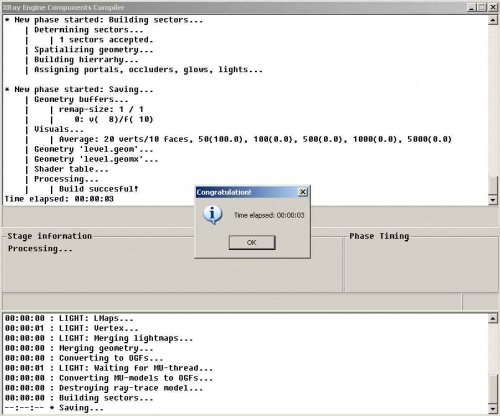
Task: Click OK in the Congratulation dialog
Action: 252,242
